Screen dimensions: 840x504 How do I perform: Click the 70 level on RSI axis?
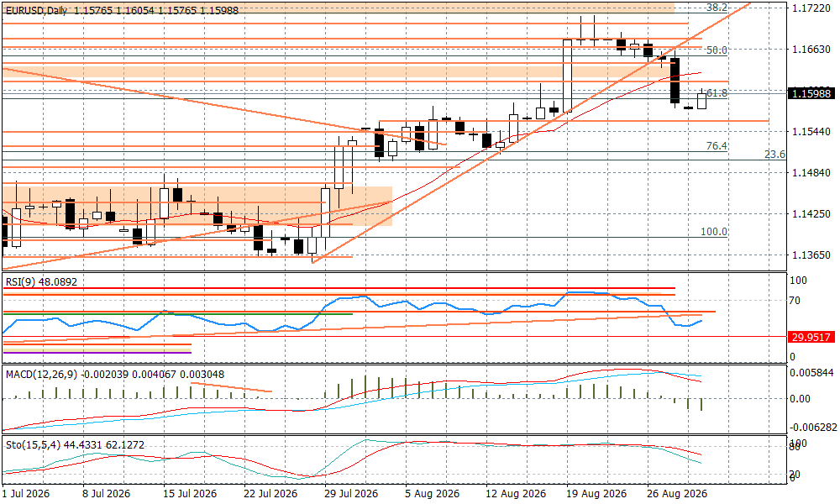coord(796,301)
